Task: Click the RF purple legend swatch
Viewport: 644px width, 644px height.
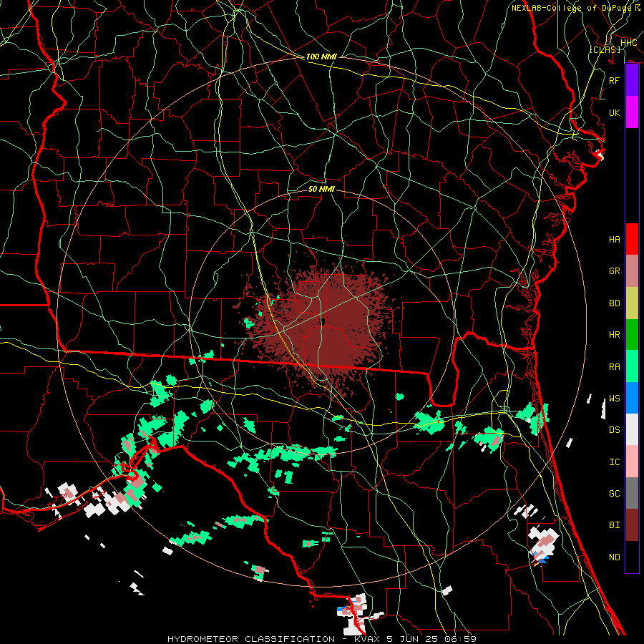Action: (x=632, y=80)
